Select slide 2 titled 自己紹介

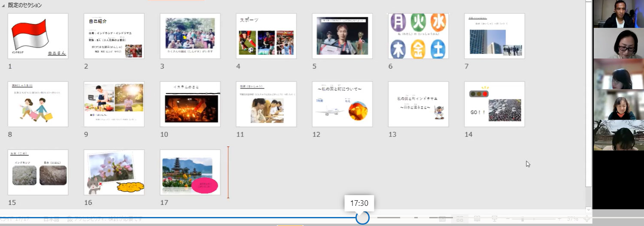coord(114,36)
